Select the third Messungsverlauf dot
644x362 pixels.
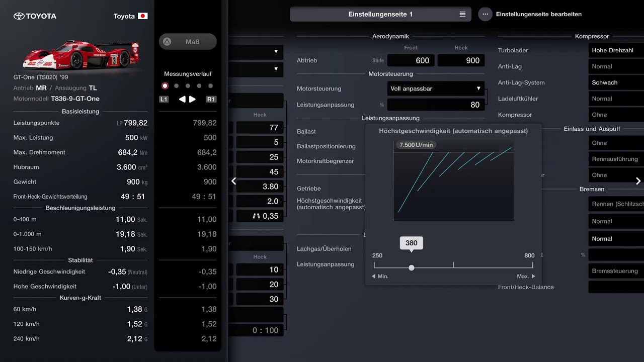tap(188, 86)
